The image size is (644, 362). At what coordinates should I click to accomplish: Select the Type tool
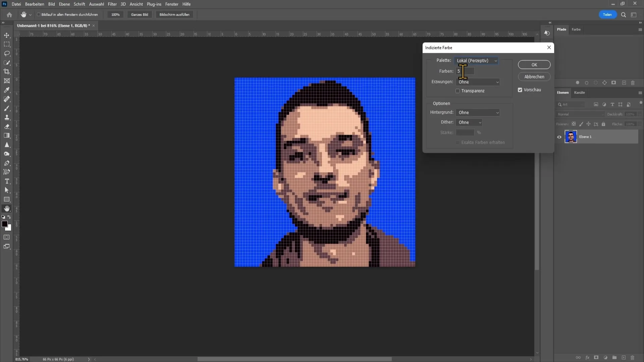pyautogui.click(x=7, y=181)
